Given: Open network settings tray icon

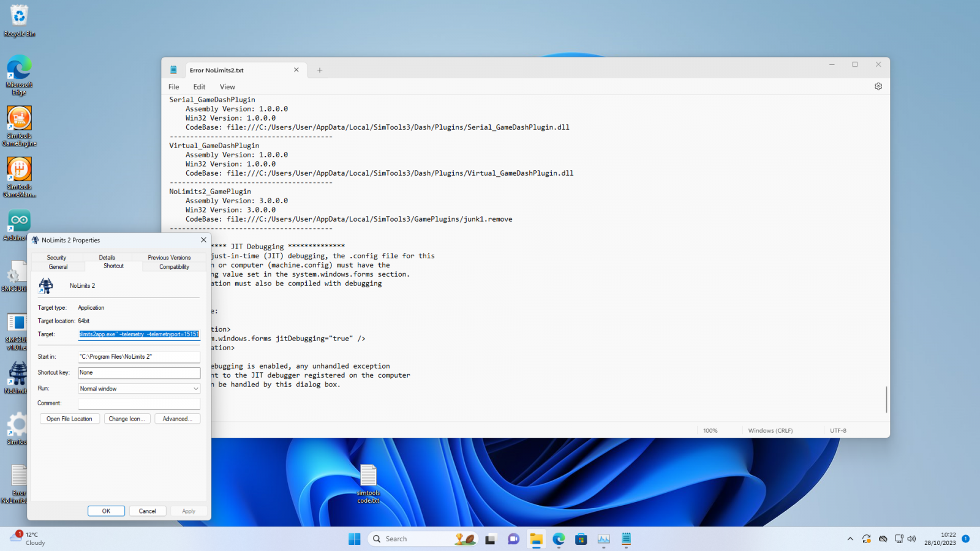Looking at the screenshot, I should [x=899, y=539].
